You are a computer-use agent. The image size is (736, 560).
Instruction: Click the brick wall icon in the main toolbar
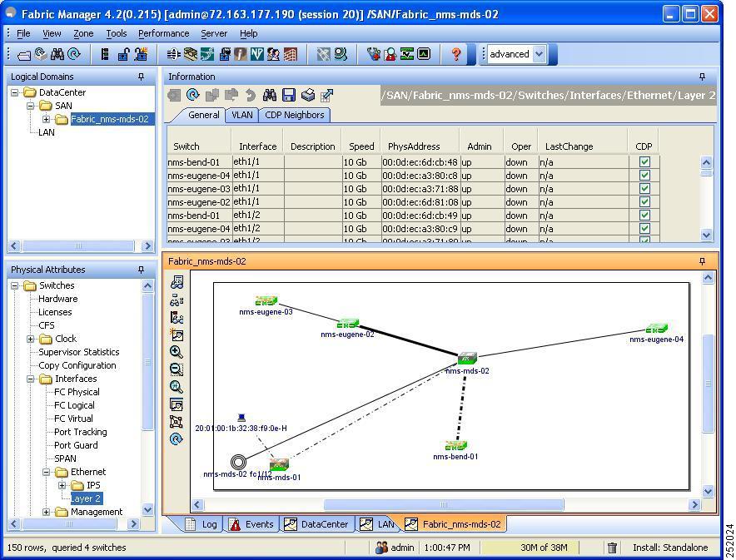click(x=290, y=54)
